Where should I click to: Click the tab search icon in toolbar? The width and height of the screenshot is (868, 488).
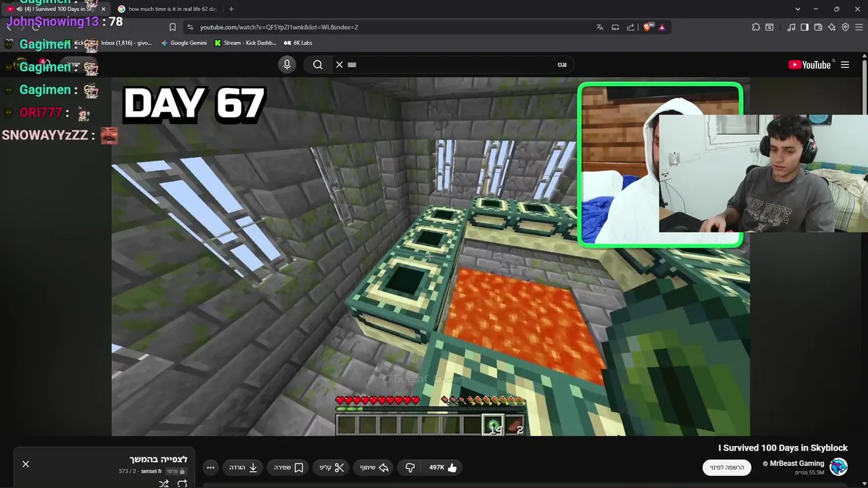770,27
